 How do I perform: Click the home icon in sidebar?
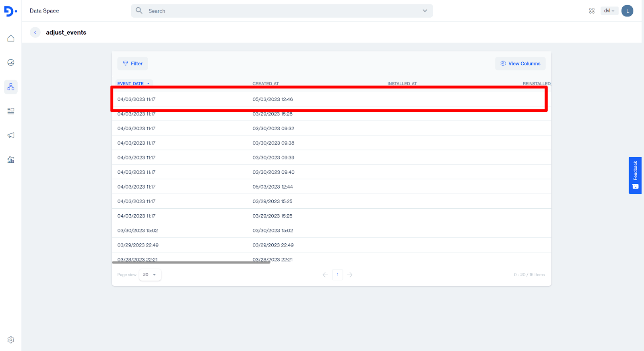pos(11,38)
